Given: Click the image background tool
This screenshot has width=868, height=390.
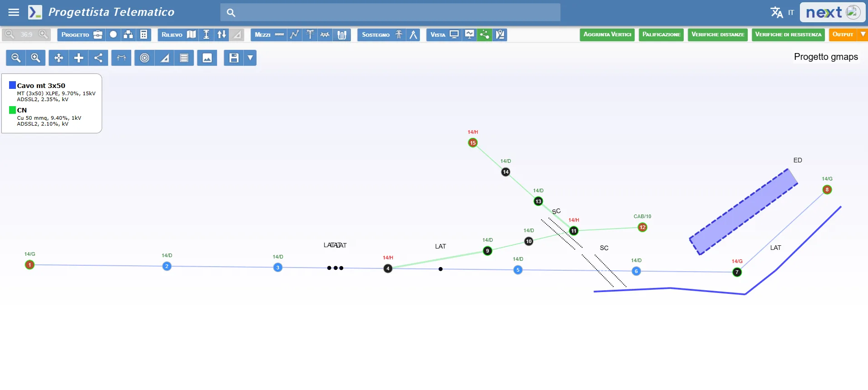Looking at the screenshot, I should [x=207, y=58].
